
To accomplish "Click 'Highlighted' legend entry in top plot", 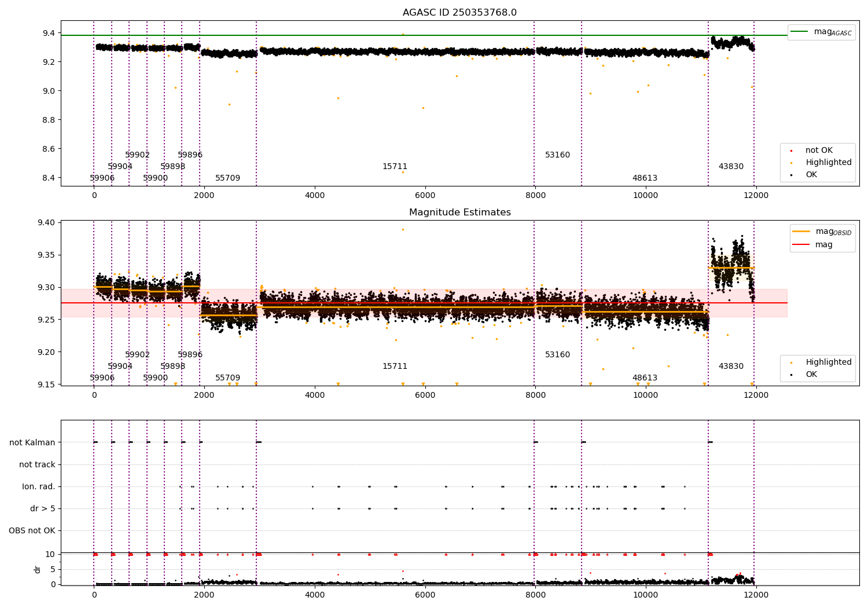I will [829, 162].
